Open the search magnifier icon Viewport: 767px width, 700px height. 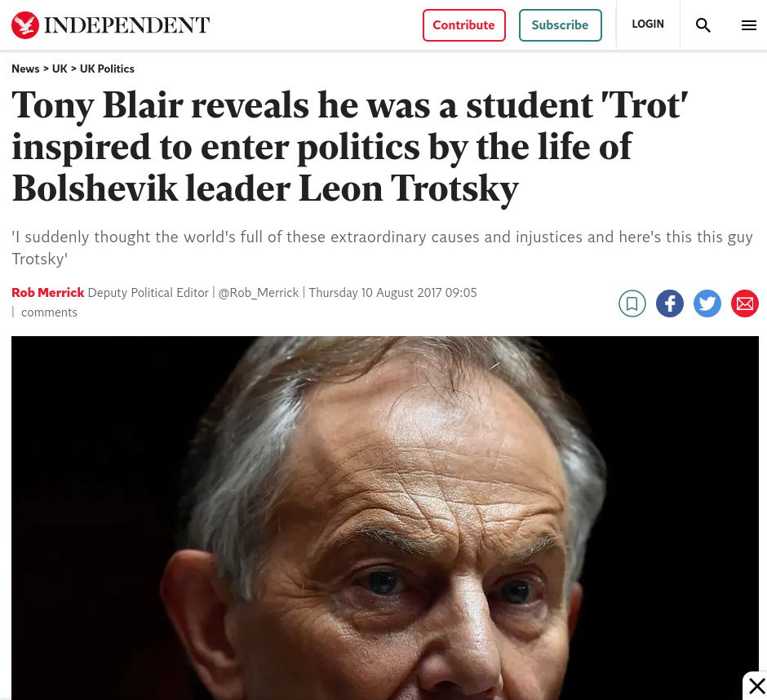point(703,25)
